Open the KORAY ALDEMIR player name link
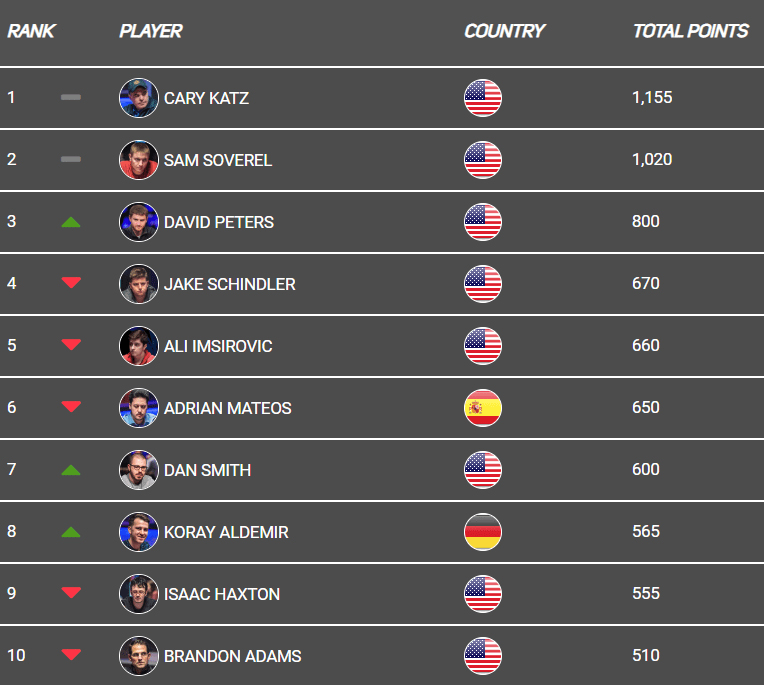The height and width of the screenshot is (685, 764). (x=226, y=532)
